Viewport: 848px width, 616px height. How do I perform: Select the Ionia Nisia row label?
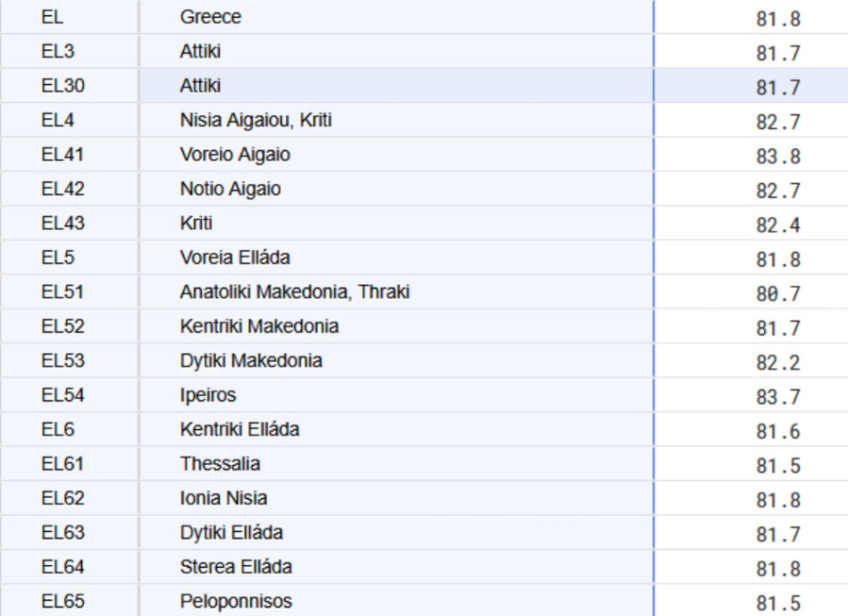tap(224, 498)
